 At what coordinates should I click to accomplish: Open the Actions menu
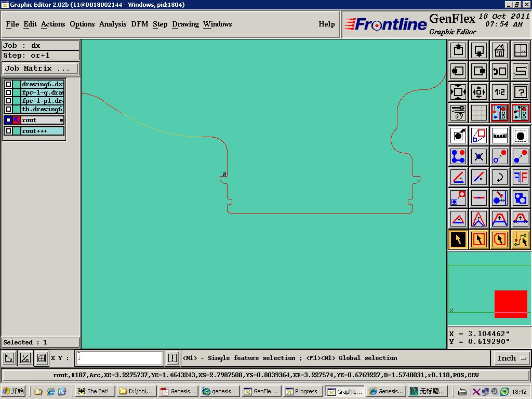coord(53,24)
